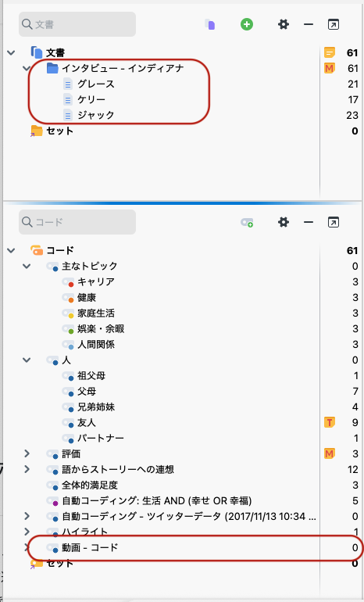Undock the code panel to window

pos(334,222)
